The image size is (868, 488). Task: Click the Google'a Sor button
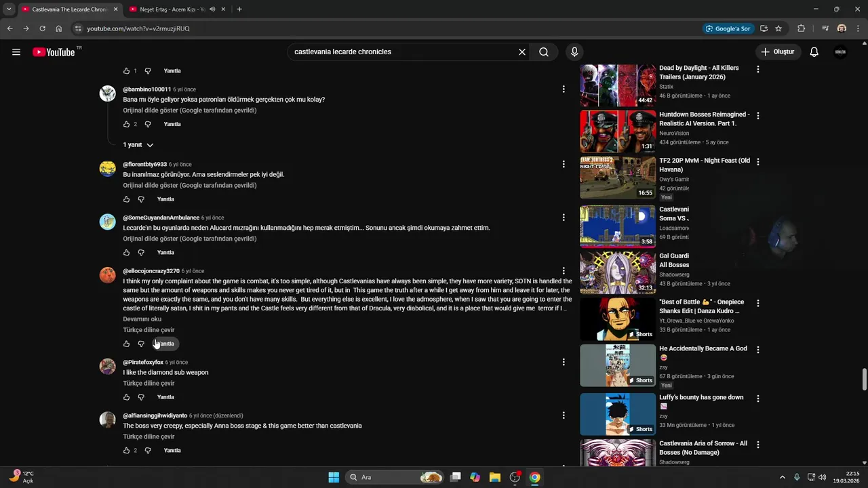click(728, 28)
